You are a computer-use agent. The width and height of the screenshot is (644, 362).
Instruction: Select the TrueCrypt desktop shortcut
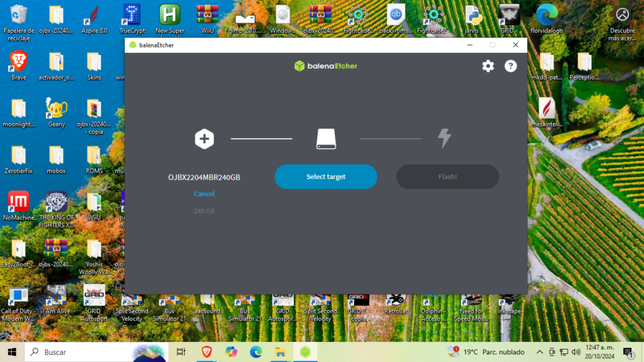point(132,19)
